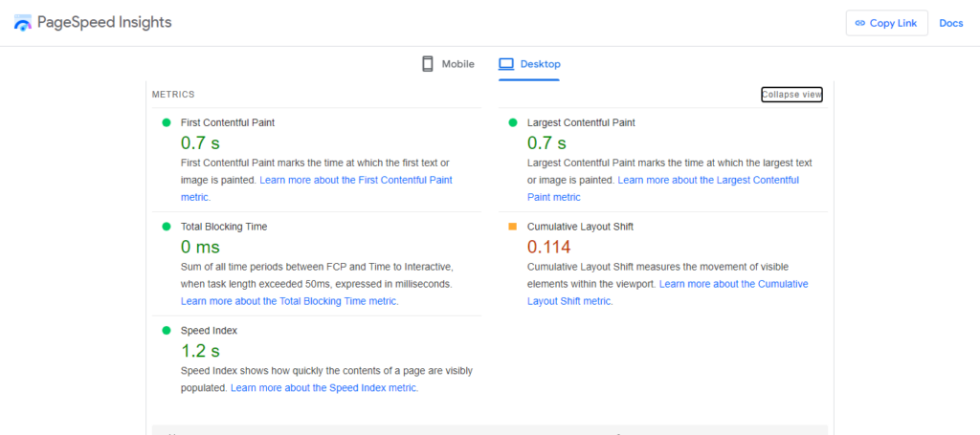Click the link icon in Copy Link

pyautogui.click(x=859, y=23)
